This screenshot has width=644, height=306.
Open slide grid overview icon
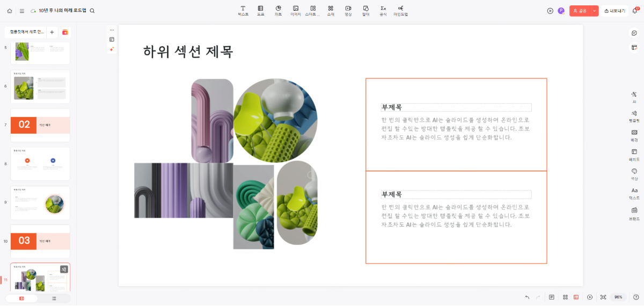coord(565,297)
